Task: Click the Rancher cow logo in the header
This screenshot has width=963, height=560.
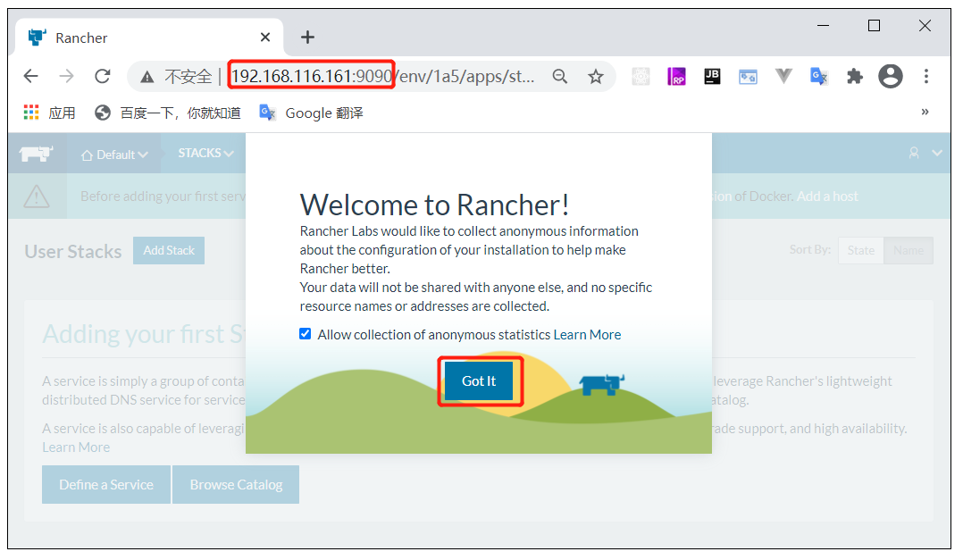Action: [36, 153]
